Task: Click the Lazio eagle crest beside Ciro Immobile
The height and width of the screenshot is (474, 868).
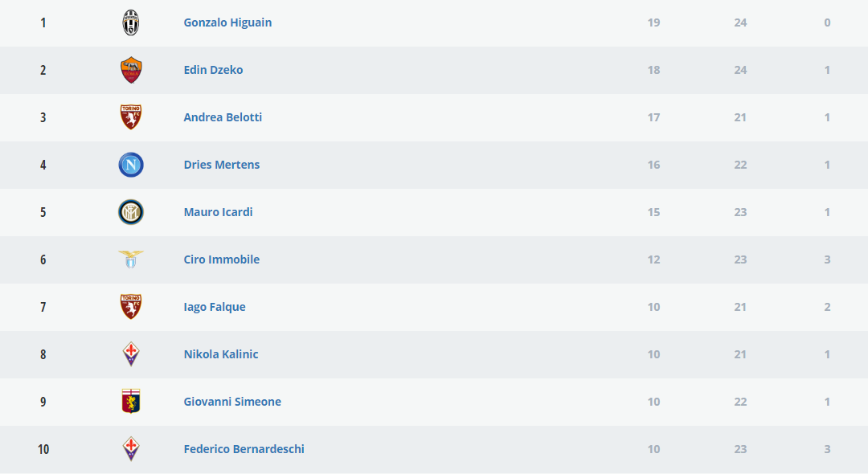Action: (131, 259)
